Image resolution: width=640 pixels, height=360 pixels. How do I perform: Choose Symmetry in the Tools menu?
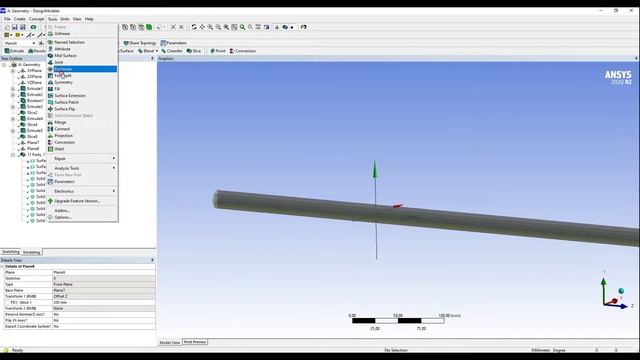pyautogui.click(x=82, y=82)
